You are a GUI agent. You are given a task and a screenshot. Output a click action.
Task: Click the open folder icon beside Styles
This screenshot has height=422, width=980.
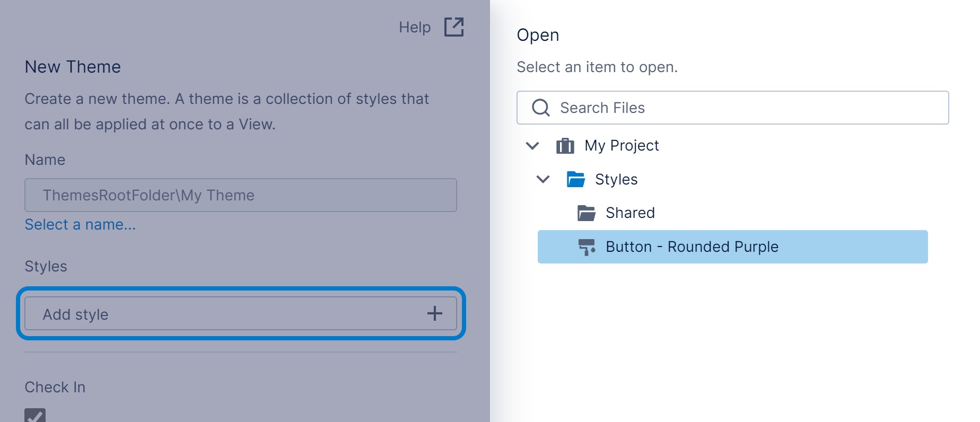pyautogui.click(x=575, y=179)
